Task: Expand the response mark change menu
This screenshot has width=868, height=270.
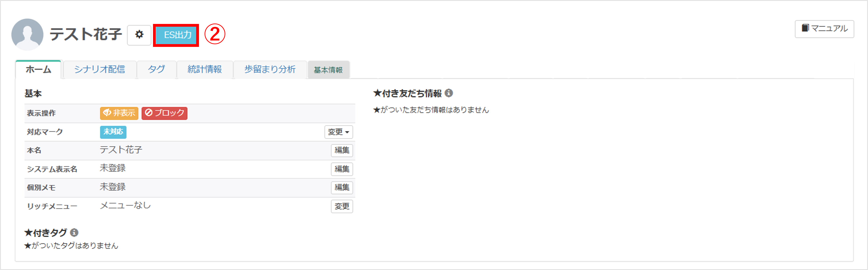Action: tap(338, 132)
